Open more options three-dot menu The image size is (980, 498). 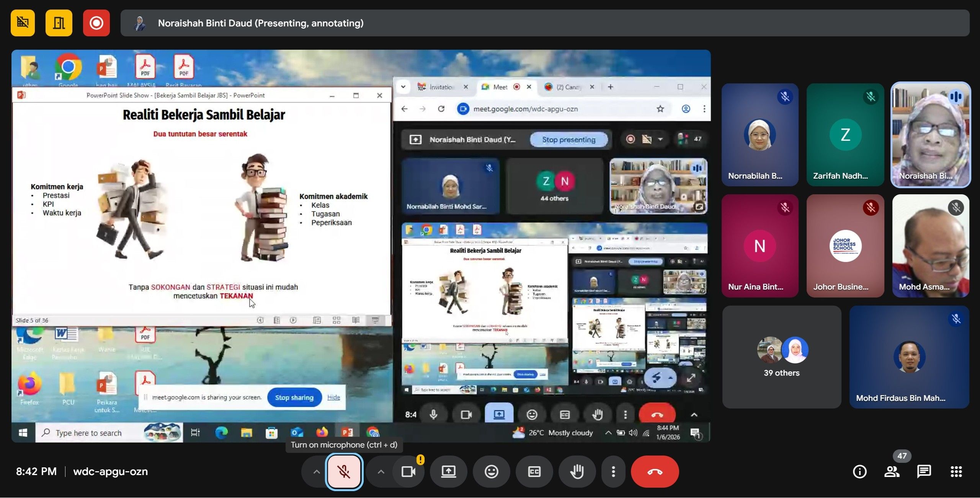(613, 472)
